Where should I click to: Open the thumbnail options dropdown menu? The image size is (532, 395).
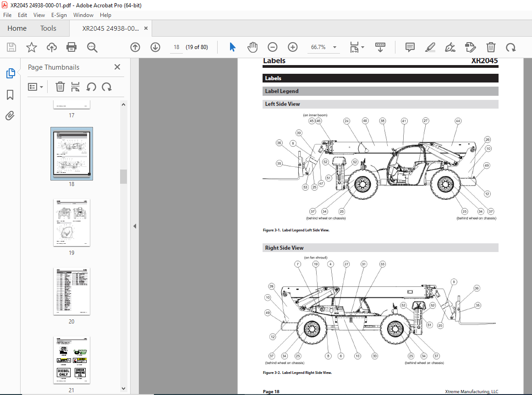(35, 87)
